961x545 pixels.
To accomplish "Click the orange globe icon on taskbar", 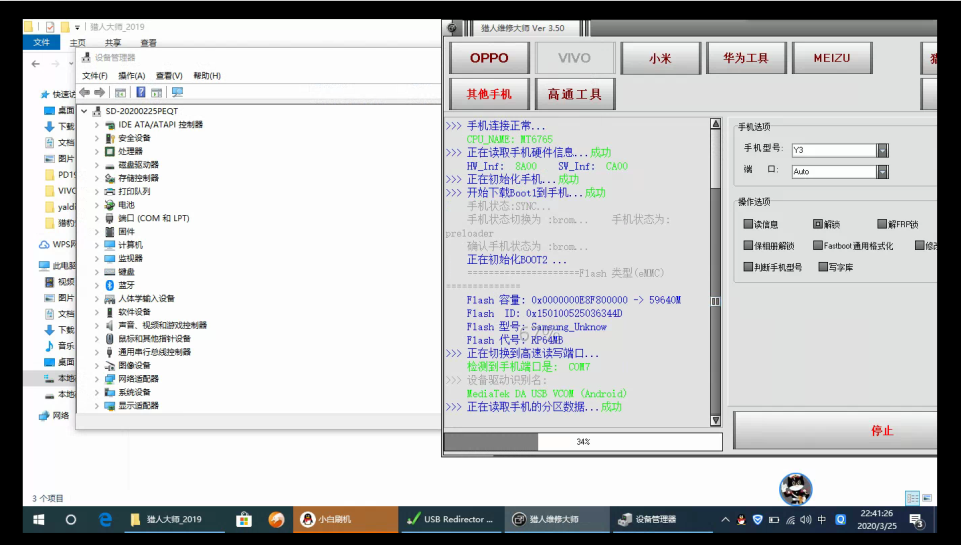I will [x=276, y=520].
